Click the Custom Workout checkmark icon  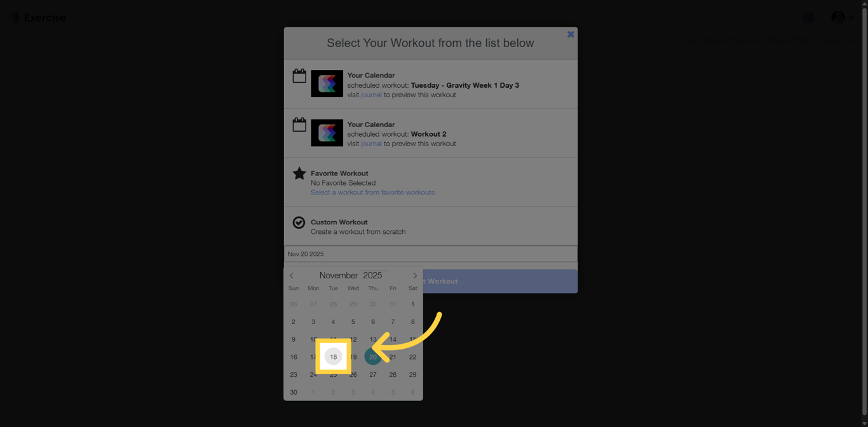(x=299, y=222)
